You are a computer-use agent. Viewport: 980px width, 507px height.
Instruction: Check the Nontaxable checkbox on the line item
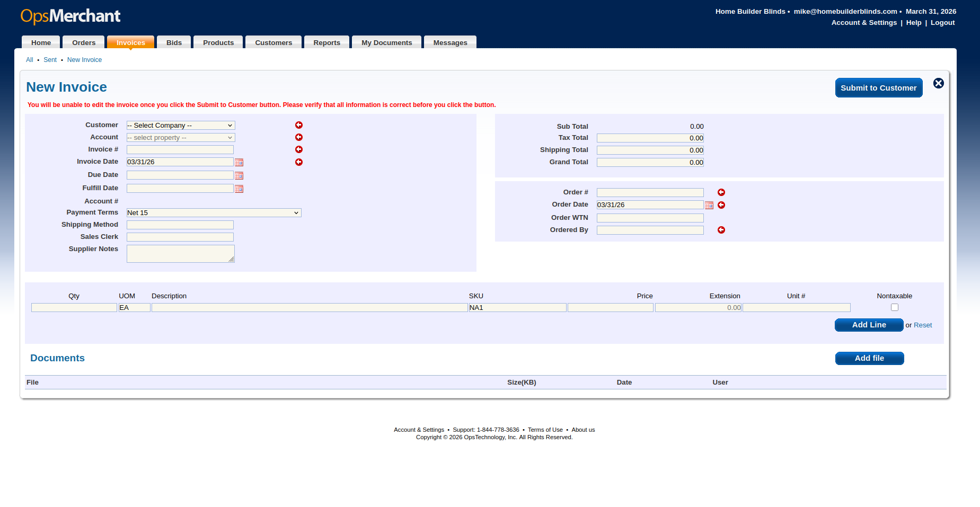895,307
